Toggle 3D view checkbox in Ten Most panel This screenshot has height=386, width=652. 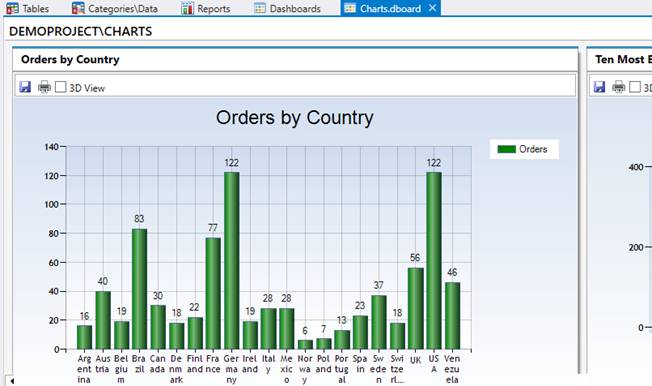(635, 87)
